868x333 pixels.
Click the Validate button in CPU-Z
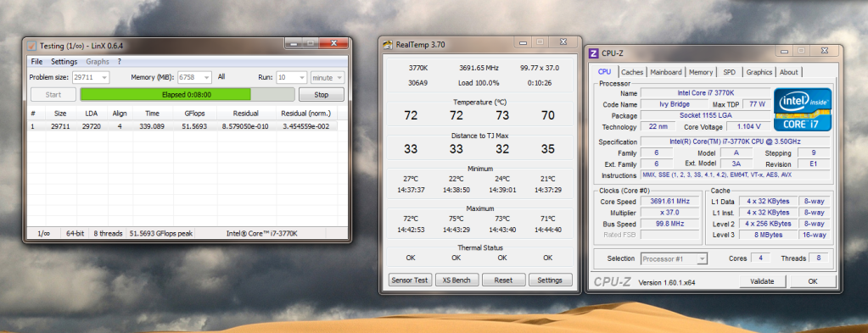click(x=762, y=281)
